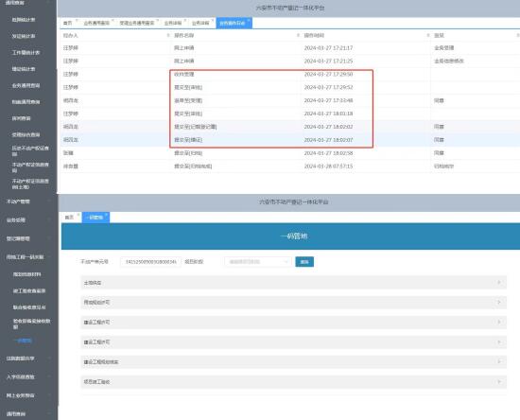Viewport: 520px width, 420px height.
Task: Open the 项目阶段 dropdown
Action: (x=258, y=262)
